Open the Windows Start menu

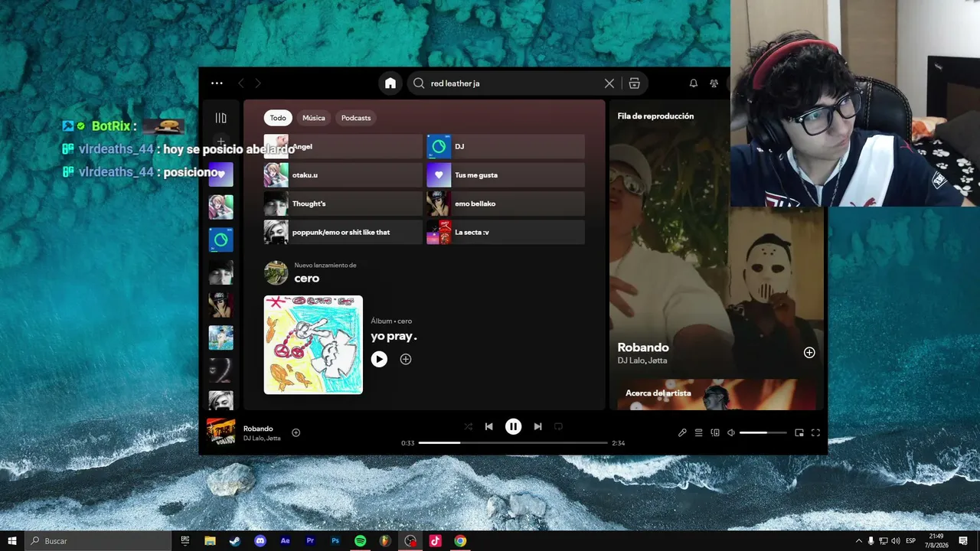pyautogui.click(x=12, y=541)
